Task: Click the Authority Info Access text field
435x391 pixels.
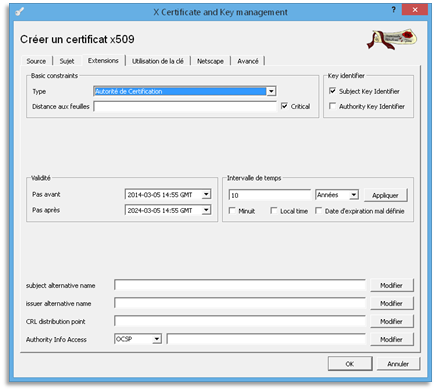Action: 266,339
